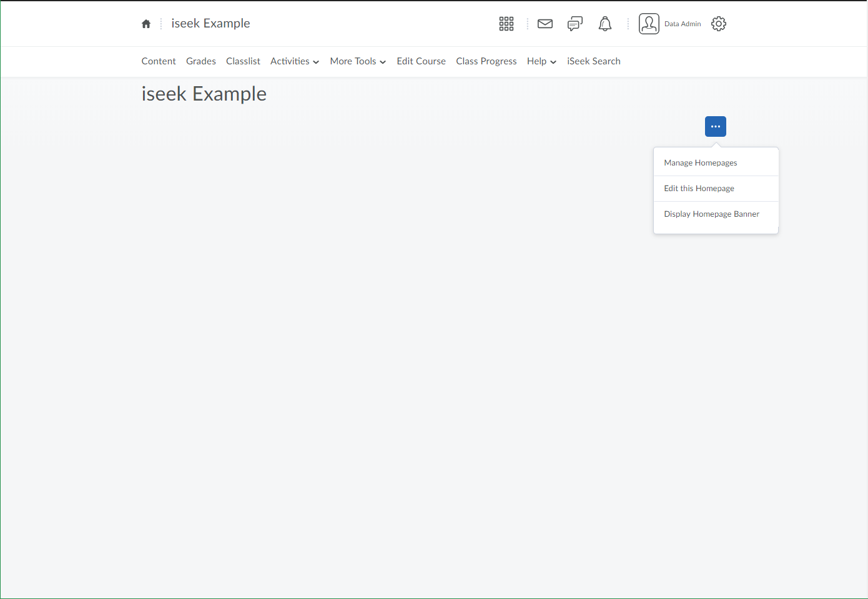Image resolution: width=868 pixels, height=599 pixels.
Task: Choose Edit this Homepage option
Action: [x=699, y=189]
